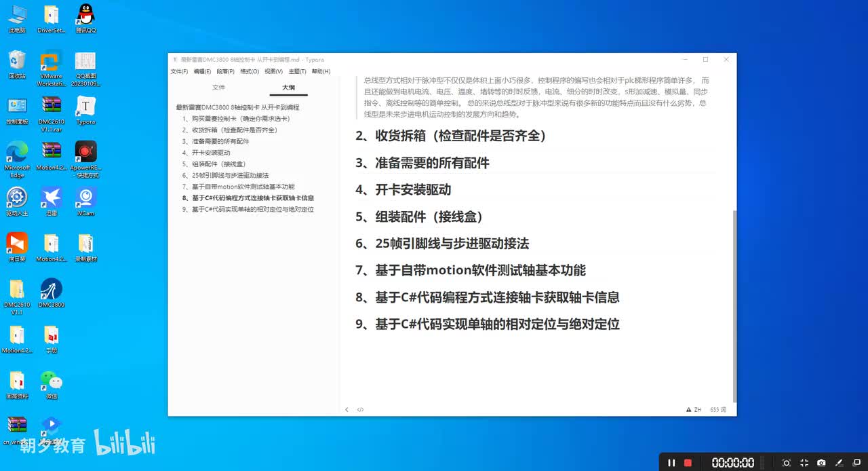Switch sidebar to 文件 tab
Viewport: 868px width, 471px height.
point(218,88)
